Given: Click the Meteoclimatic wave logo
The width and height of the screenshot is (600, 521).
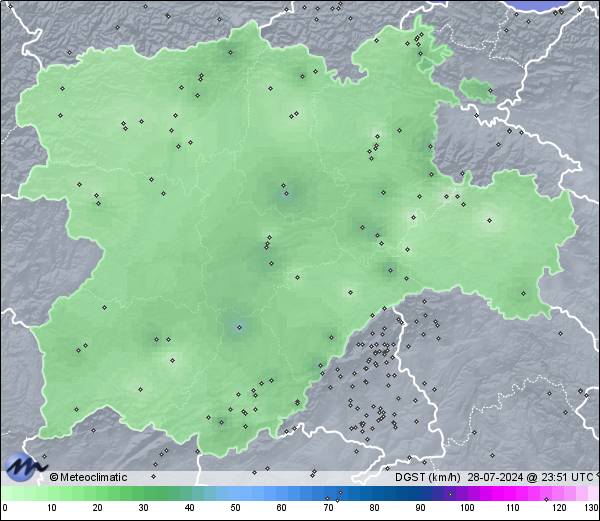Looking at the screenshot, I should tap(25, 466).
